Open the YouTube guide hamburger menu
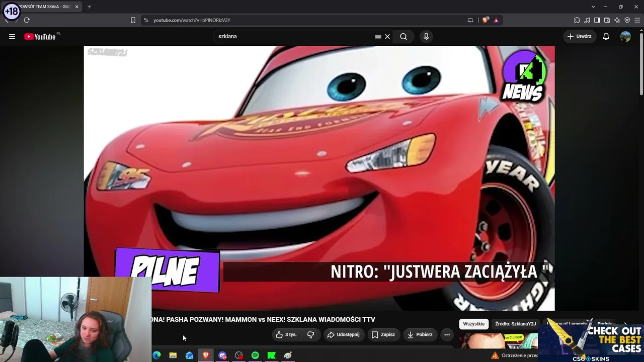The width and height of the screenshot is (644, 362). [x=12, y=36]
